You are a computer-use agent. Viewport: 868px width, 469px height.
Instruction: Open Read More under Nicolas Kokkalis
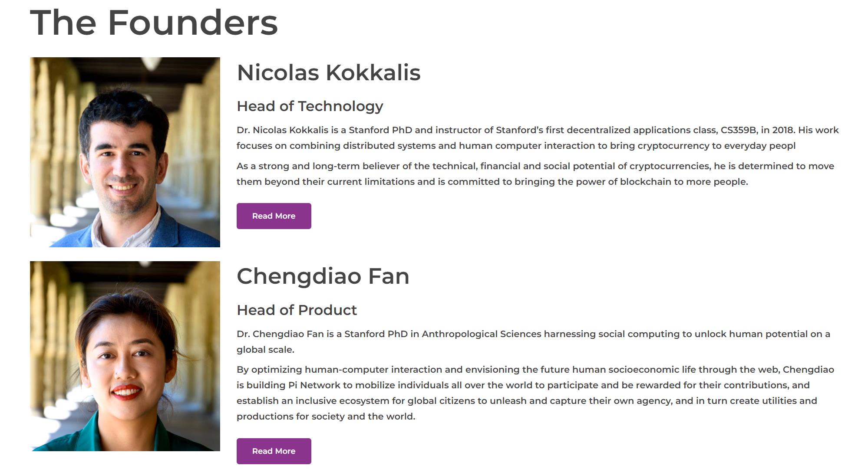(274, 216)
